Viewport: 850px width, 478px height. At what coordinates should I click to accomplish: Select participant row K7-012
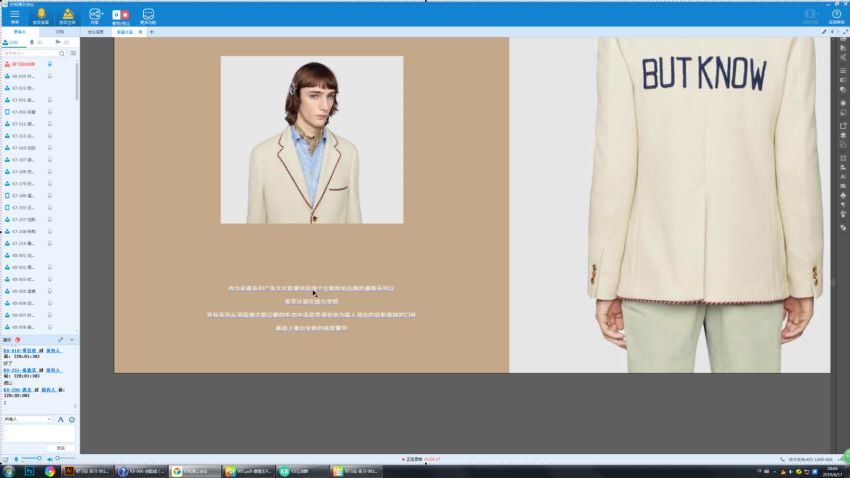click(37, 88)
